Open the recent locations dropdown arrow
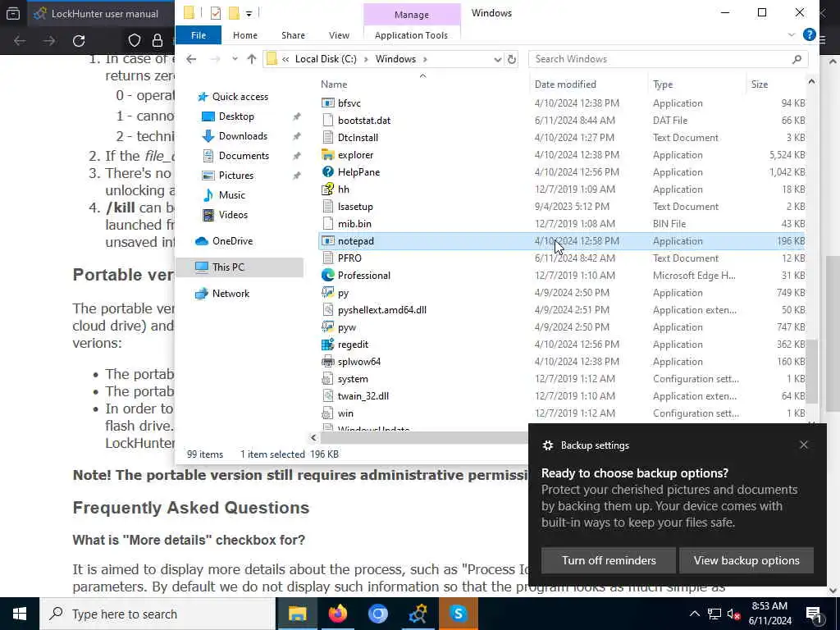 235,59
